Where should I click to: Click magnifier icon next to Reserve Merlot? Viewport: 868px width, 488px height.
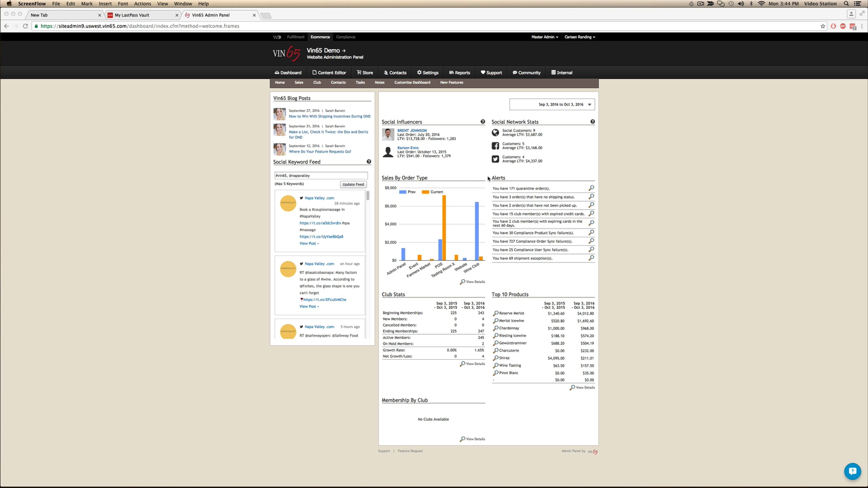[x=496, y=313]
